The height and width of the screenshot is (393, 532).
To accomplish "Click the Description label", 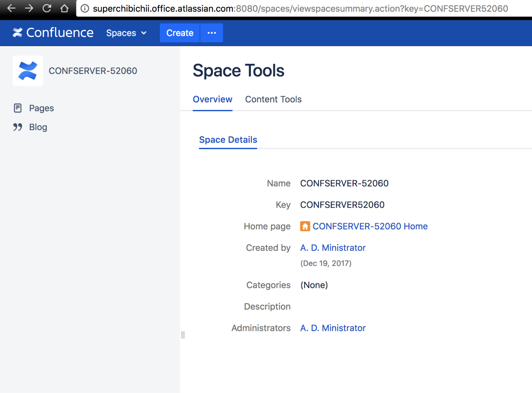I will click(x=267, y=306).
